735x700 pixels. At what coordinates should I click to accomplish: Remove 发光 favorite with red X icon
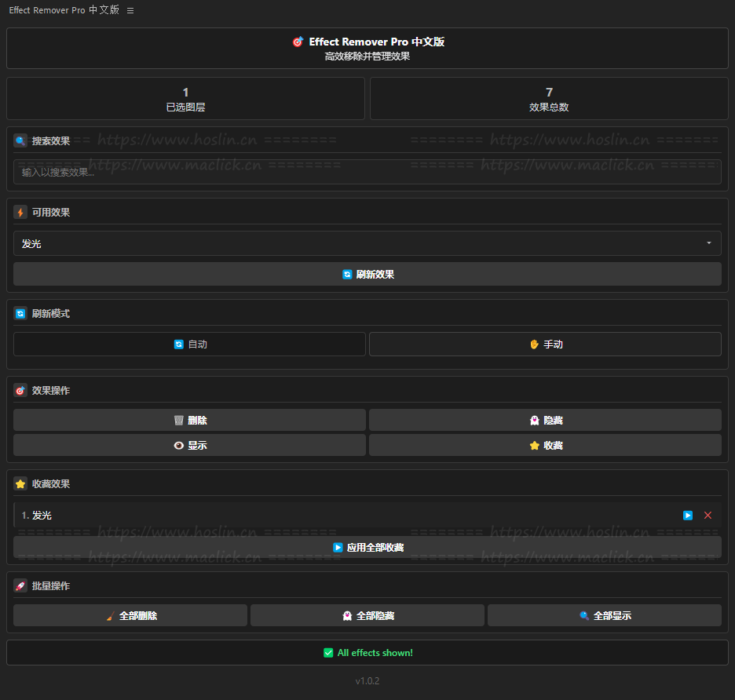pyautogui.click(x=708, y=516)
